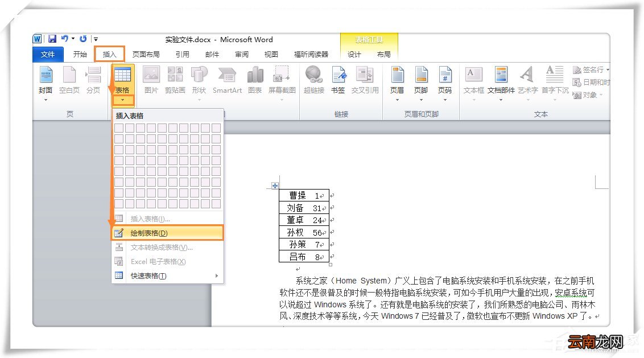Click the 艺术字 WordArt icon
The height and width of the screenshot is (358, 644).
click(x=527, y=75)
